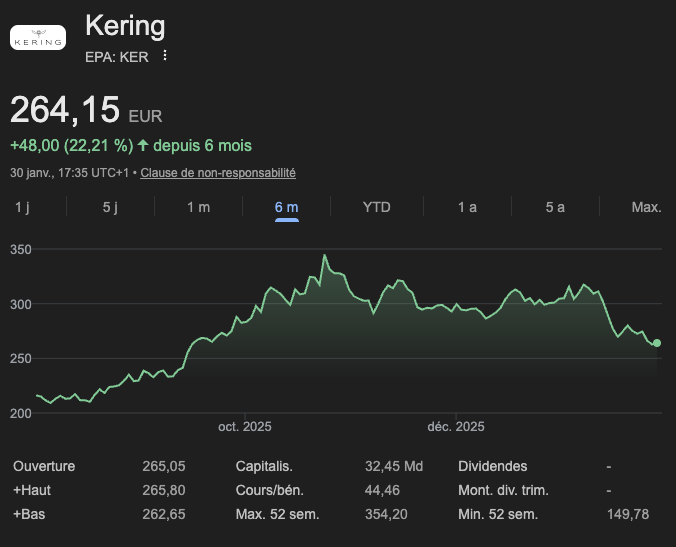Viewport: 676px width, 547px height.
Task: Click the Dividendes label
Action: [x=493, y=466]
